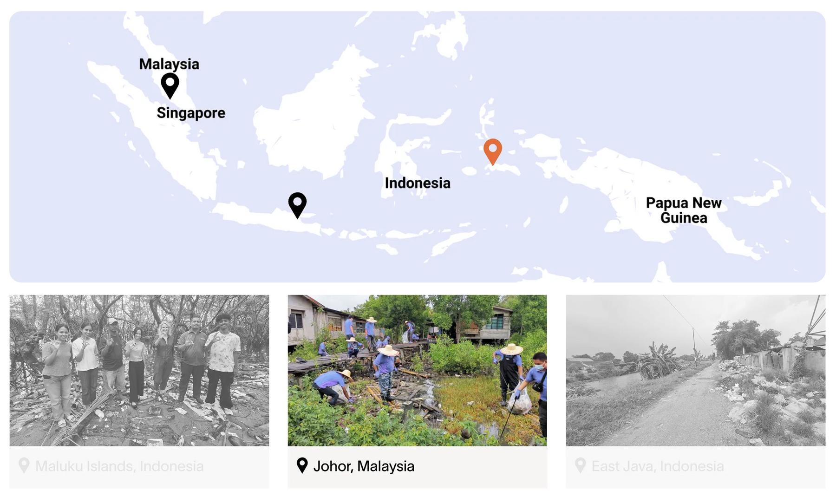Open the East Java road photo
836x504 pixels.
pyautogui.click(x=695, y=370)
